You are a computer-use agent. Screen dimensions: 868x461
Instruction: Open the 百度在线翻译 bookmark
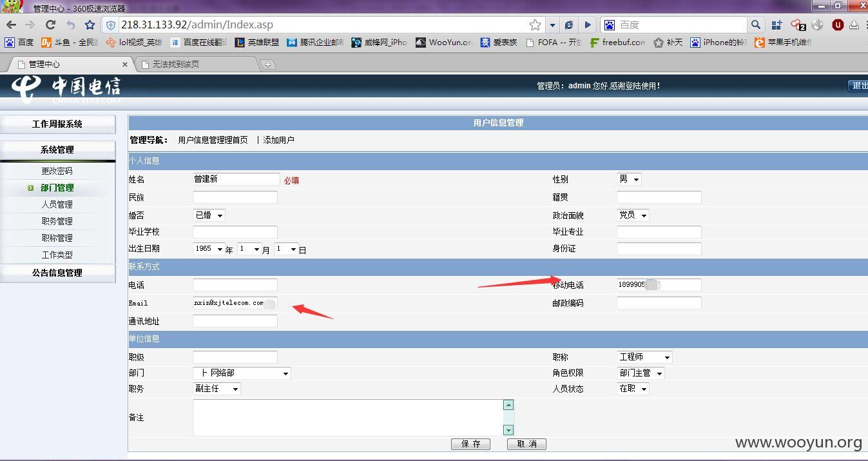click(x=198, y=42)
